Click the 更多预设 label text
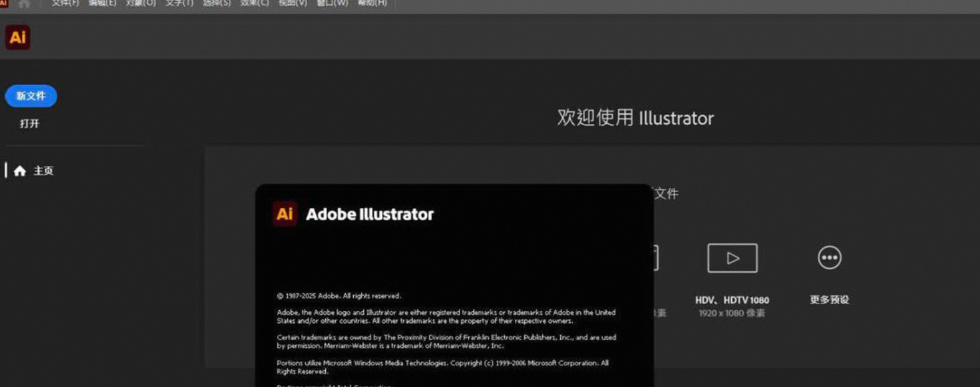The height and width of the screenshot is (387, 980). (830, 300)
